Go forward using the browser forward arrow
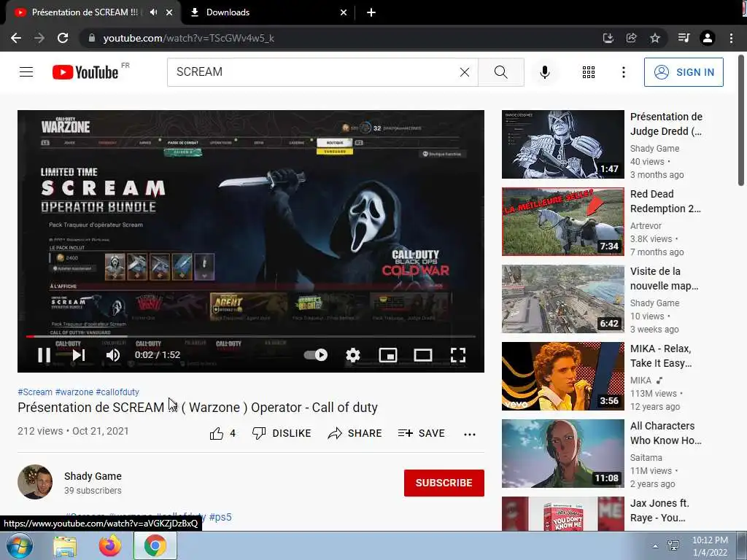This screenshot has height=560, width=747. [x=39, y=38]
